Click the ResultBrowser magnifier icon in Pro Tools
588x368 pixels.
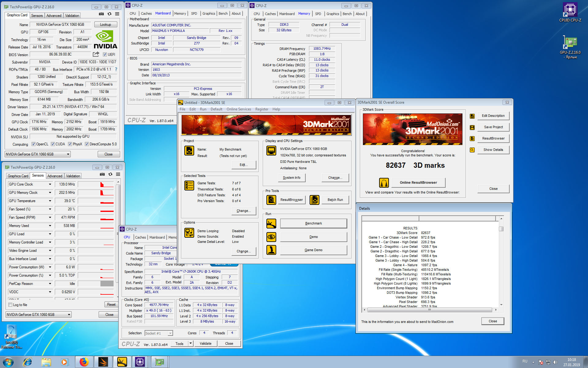pos(271,200)
